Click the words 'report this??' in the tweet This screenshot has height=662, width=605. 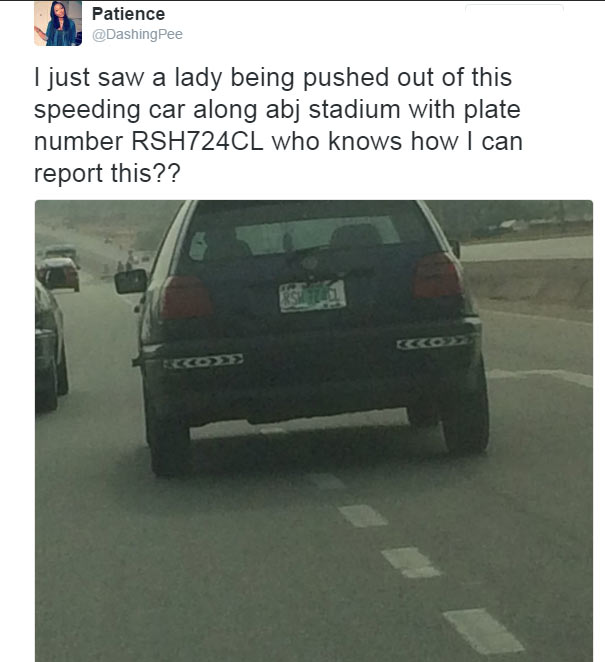coord(107,173)
